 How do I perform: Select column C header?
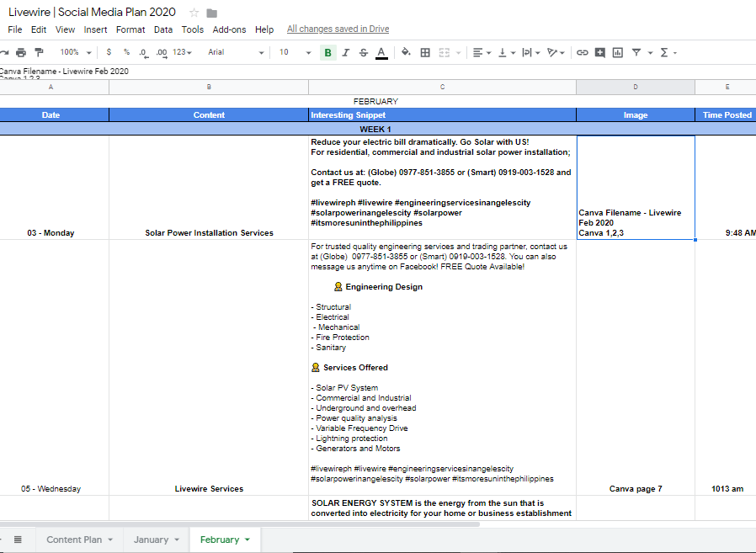pyautogui.click(x=442, y=88)
